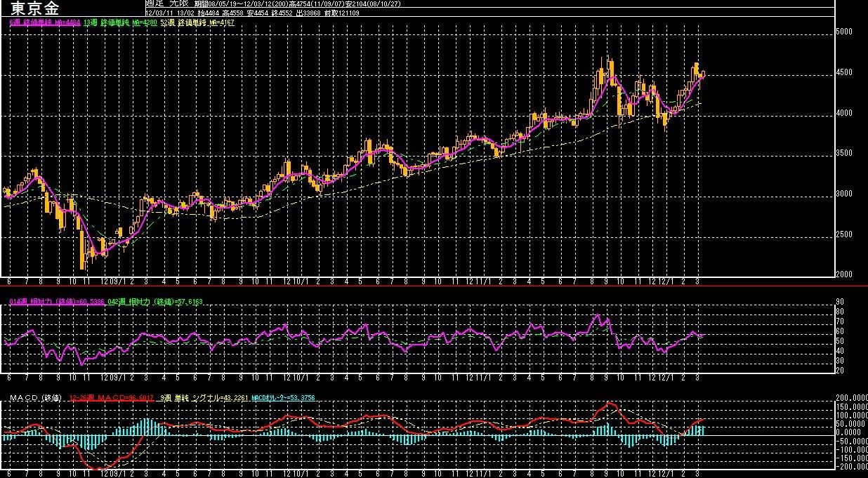Click the 80 level on the RSI axis
Viewport: 868px width, 478px height.
click(x=839, y=312)
